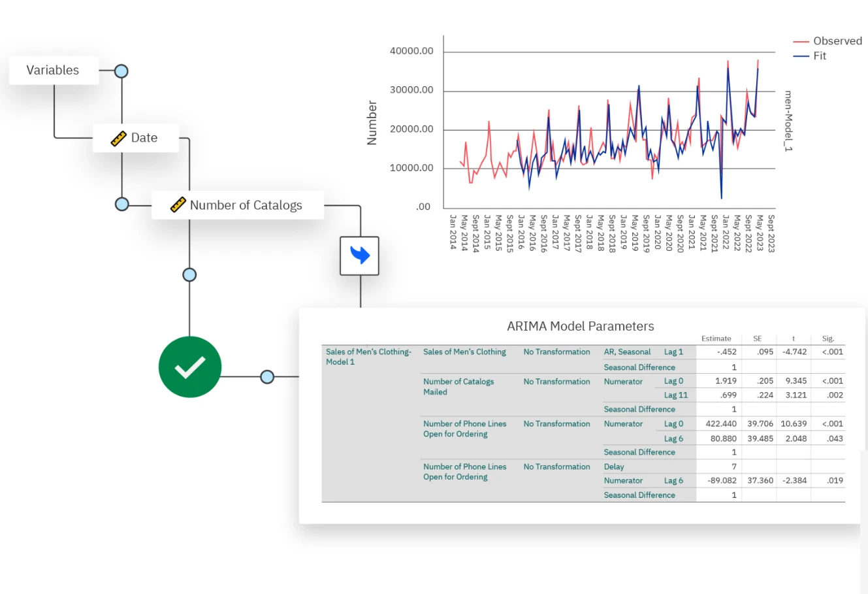Click the Sales of Men's Clothing-Model 1 cell

pyautogui.click(x=368, y=357)
